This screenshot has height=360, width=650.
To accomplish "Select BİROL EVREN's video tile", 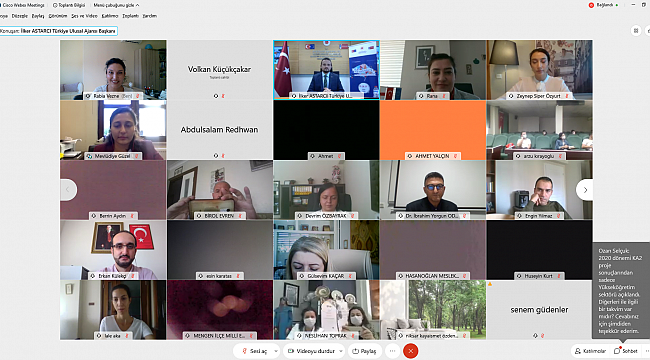I will pyautogui.click(x=220, y=190).
